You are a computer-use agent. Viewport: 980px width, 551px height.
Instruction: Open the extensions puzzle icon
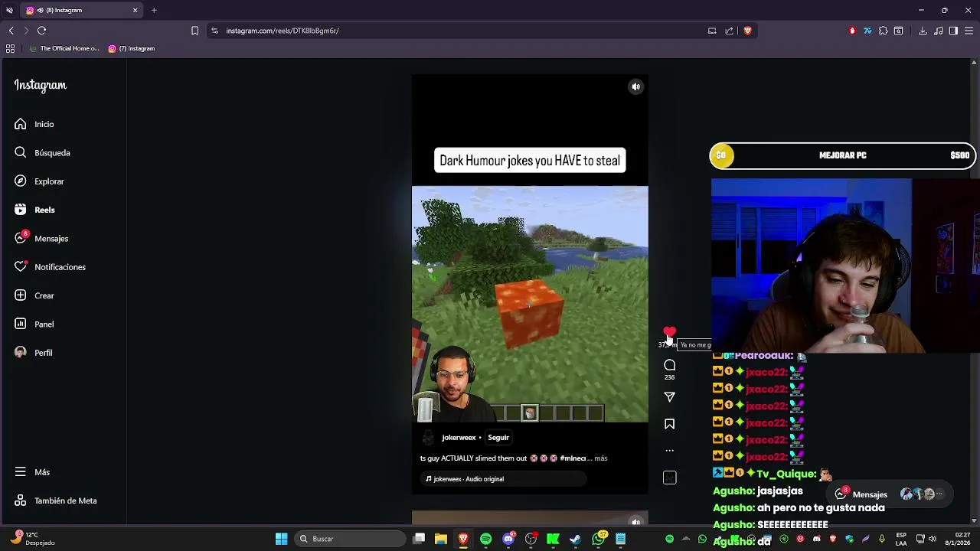[x=884, y=31]
